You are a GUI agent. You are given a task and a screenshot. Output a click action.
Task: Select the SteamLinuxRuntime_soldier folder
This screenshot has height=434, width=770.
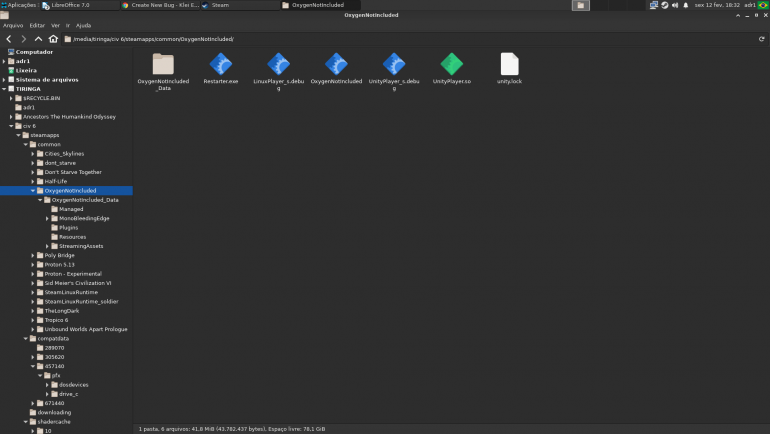81,301
